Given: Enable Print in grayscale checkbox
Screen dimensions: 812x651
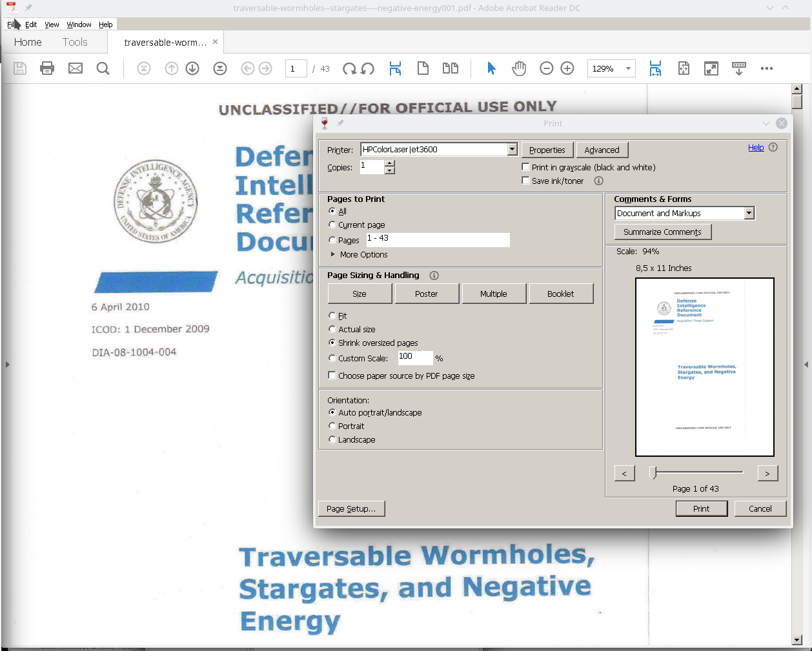Looking at the screenshot, I should pyautogui.click(x=526, y=167).
